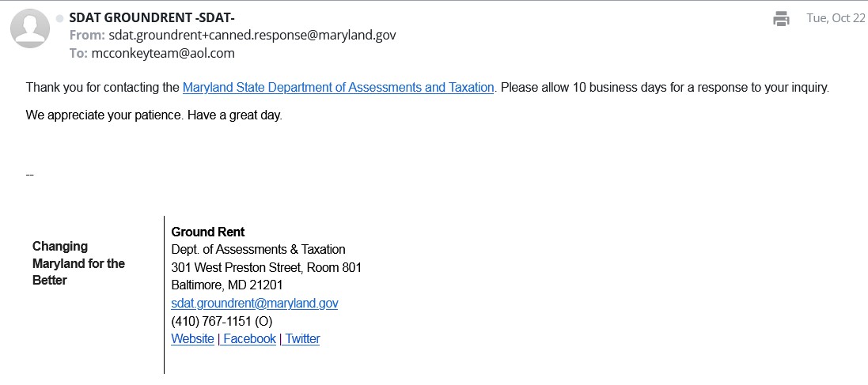Click the sender's profile avatar

pos(30,28)
